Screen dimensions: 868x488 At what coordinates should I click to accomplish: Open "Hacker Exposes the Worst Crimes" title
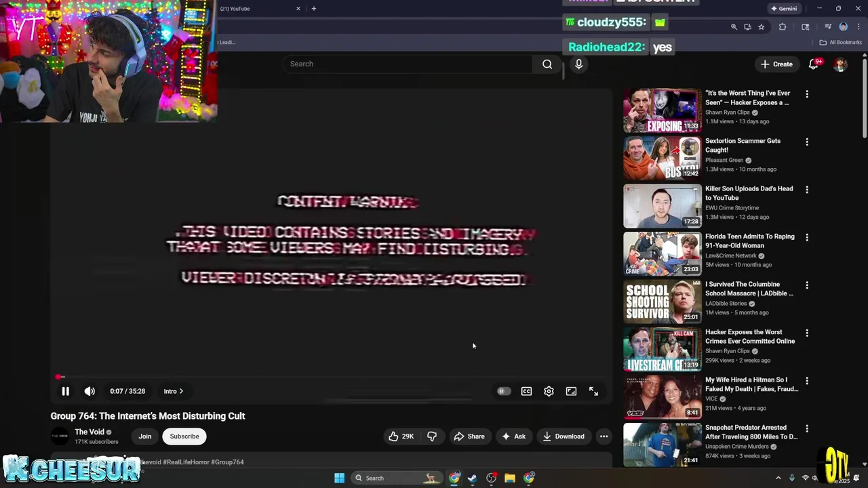coord(750,337)
